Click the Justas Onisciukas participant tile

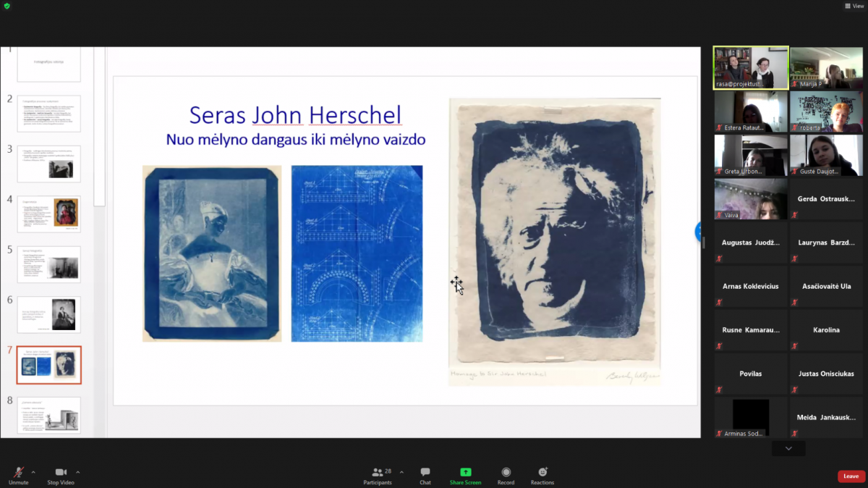[826, 374]
